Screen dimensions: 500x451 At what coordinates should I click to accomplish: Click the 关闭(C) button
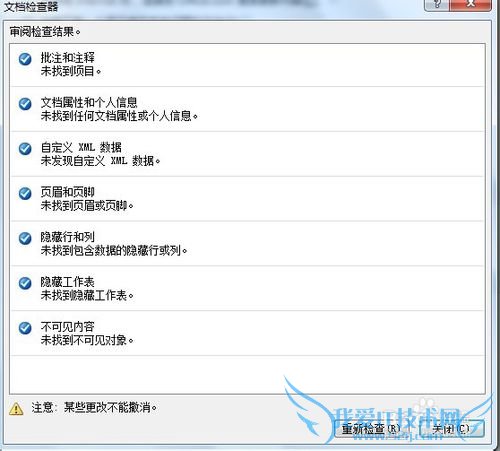click(451, 428)
